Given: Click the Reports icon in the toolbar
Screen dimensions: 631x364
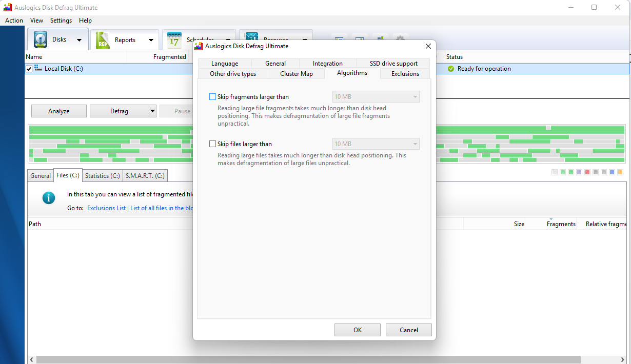Looking at the screenshot, I should (x=103, y=40).
